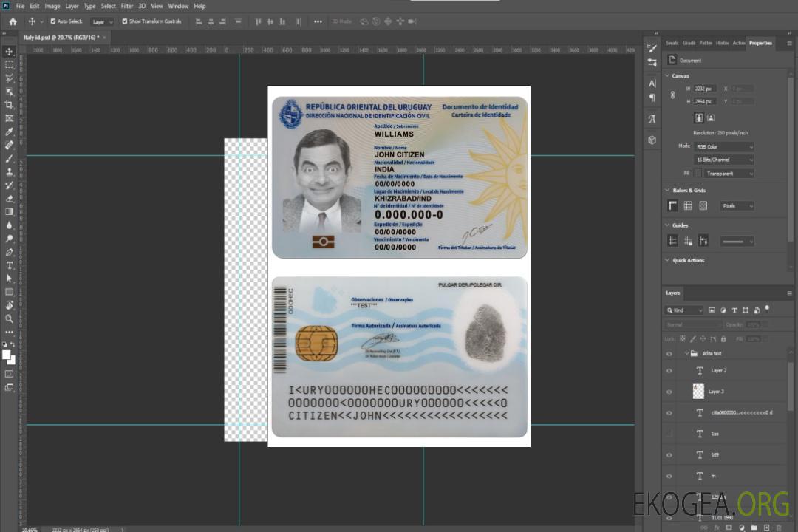798x532 pixels.
Task: Click the Home icon in options bar
Action: click(13, 21)
